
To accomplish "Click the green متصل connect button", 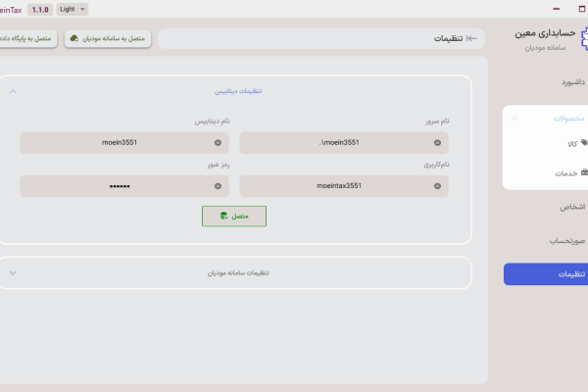I will (234, 216).
